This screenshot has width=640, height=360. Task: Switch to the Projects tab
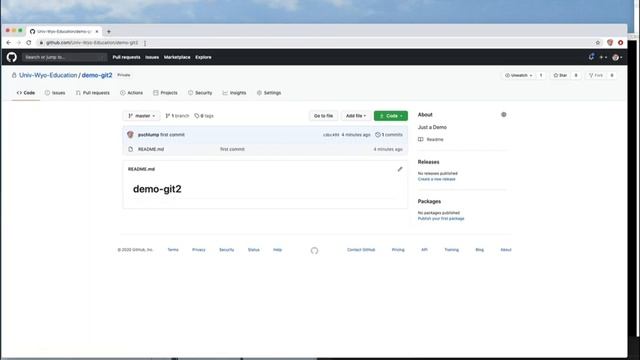click(x=165, y=93)
